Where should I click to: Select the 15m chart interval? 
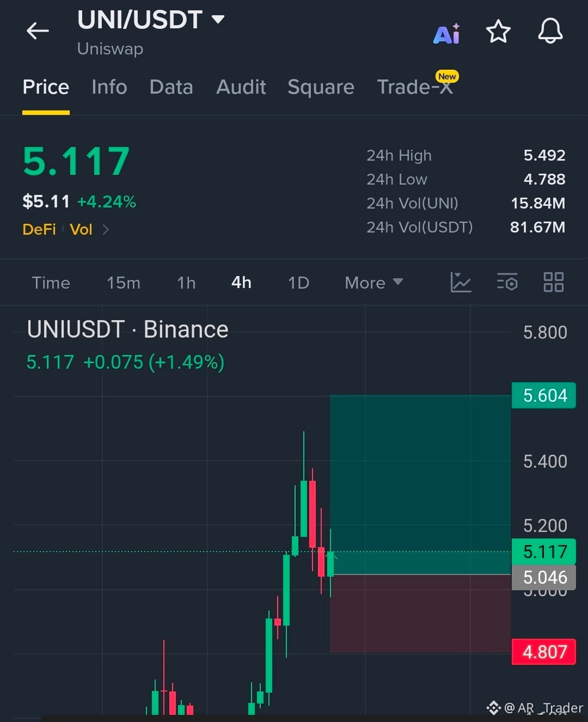click(124, 283)
